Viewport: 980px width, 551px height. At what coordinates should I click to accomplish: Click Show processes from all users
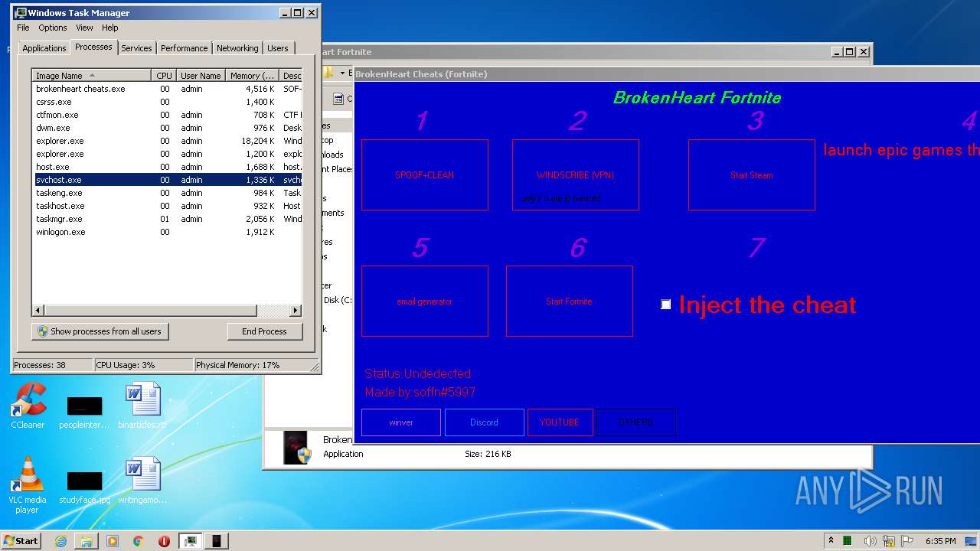tap(100, 331)
